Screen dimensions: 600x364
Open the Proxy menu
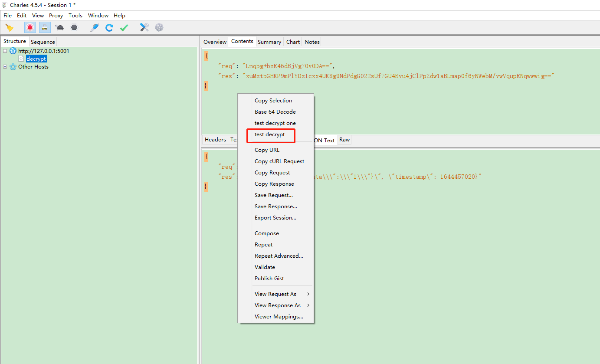pyautogui.click(x=56, y=15)
